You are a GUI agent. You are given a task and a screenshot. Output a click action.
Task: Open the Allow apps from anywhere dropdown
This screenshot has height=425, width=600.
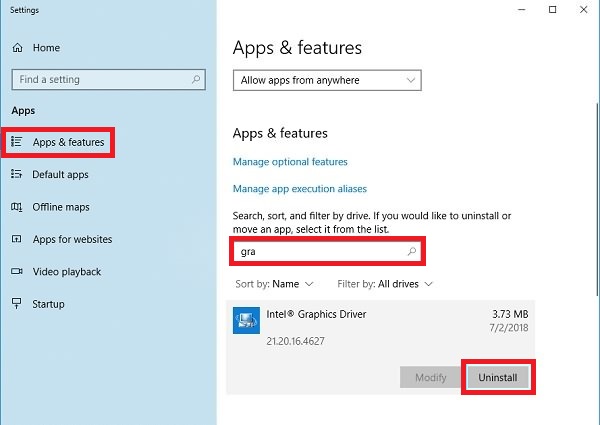(x=327, y=80)
